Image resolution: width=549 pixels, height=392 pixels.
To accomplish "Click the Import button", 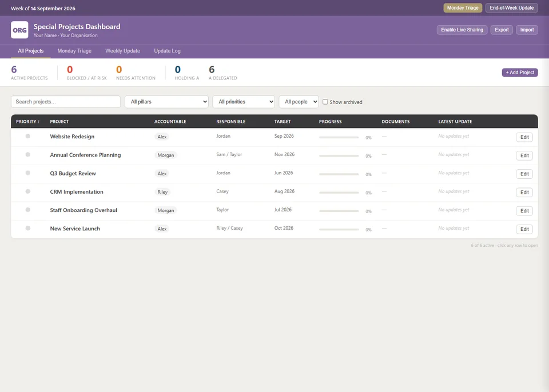I will click(527, 30).
